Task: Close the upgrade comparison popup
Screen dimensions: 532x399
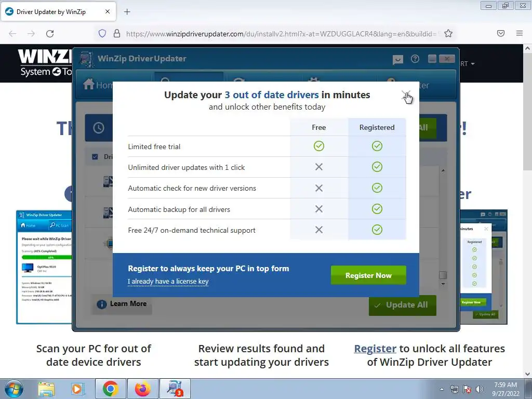Action: (406, 95)
